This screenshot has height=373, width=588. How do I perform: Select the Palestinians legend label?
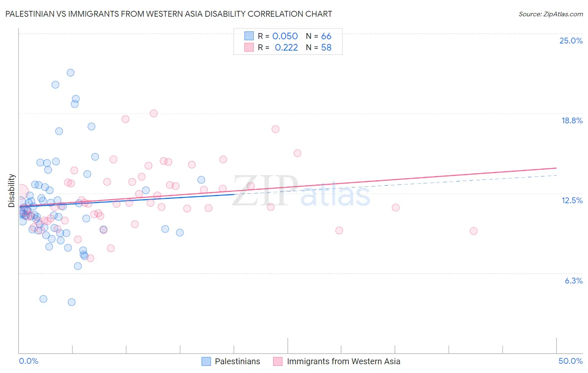point(238,361)
